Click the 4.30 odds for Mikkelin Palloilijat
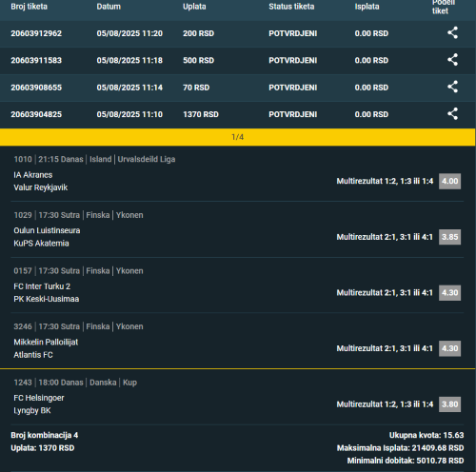The width and height of the screenshot is (476, 472). click(x=449, y=348)
